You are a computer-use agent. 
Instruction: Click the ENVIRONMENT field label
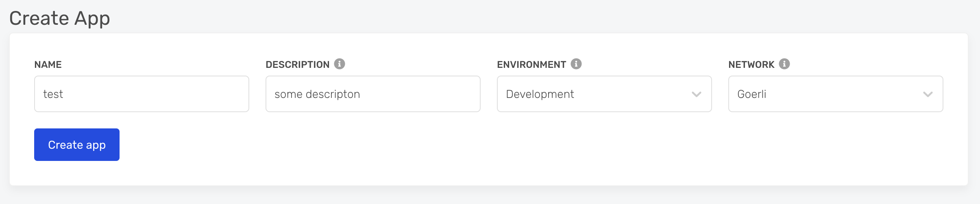coord(531,65)
